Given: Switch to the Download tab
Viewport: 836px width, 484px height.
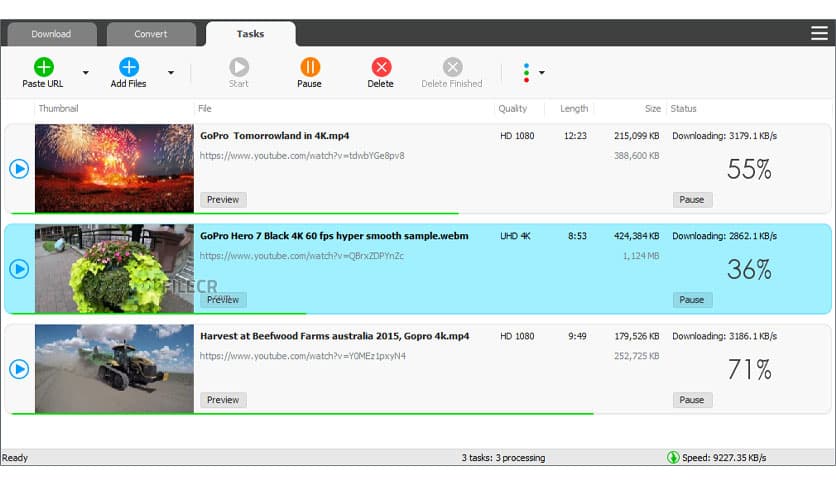Looking at the screenshot, I should tap(51, 34).
